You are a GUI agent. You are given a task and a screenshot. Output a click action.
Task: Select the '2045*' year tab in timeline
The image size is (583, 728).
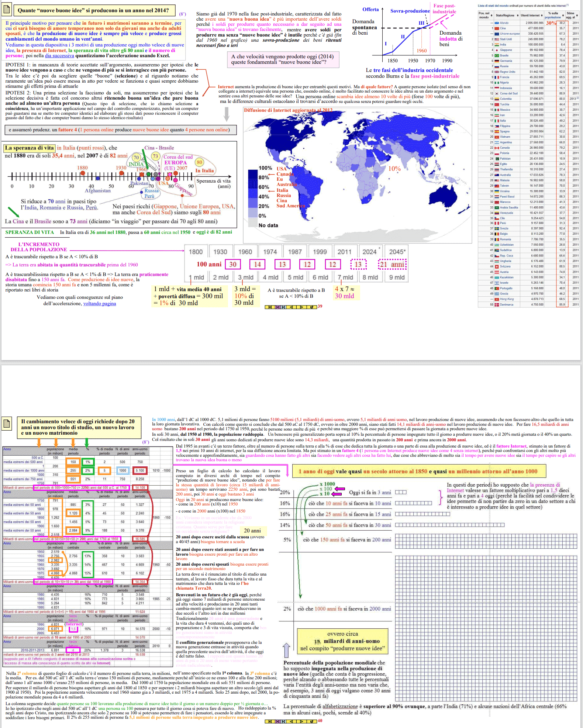click(397, 252)
